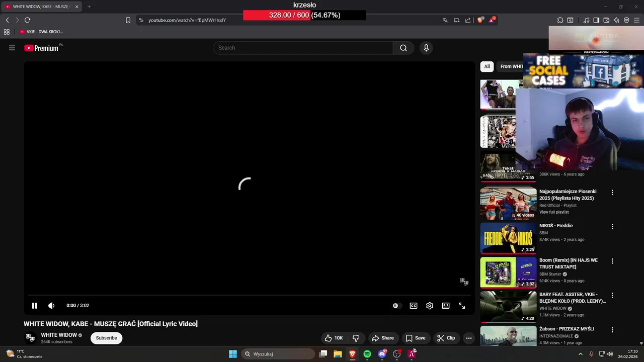
Task: Select the All filter chip
Action: (487, 66)
